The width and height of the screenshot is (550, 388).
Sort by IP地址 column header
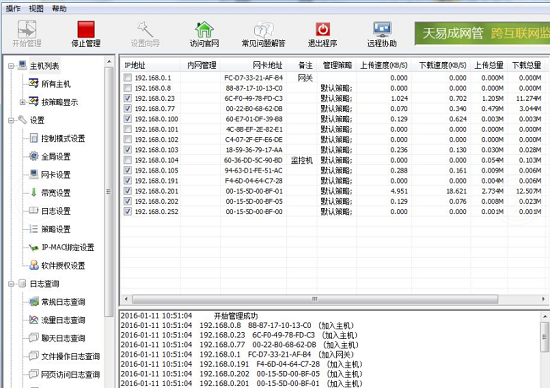pyautogui.click(x=151, y=65)
